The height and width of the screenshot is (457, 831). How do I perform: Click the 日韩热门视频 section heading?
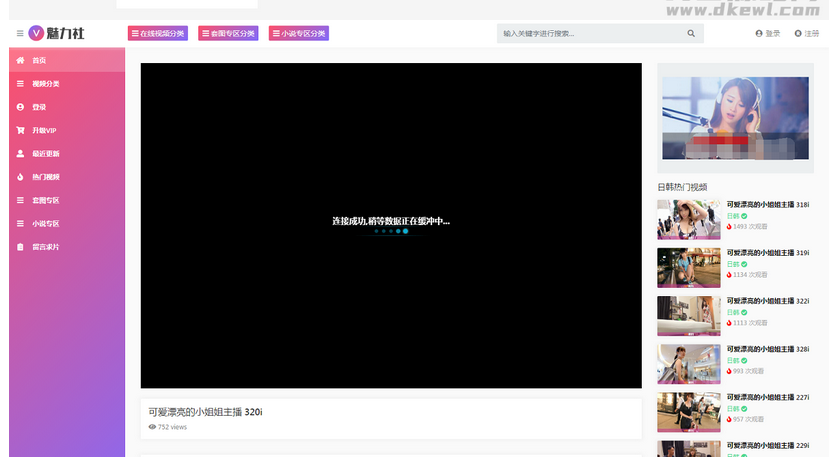click(682, 187)
